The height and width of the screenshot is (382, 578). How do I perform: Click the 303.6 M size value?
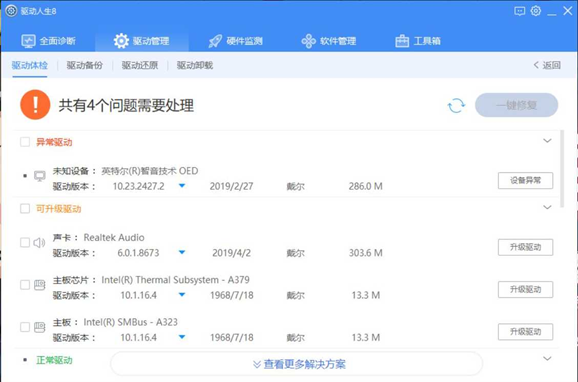365,253
